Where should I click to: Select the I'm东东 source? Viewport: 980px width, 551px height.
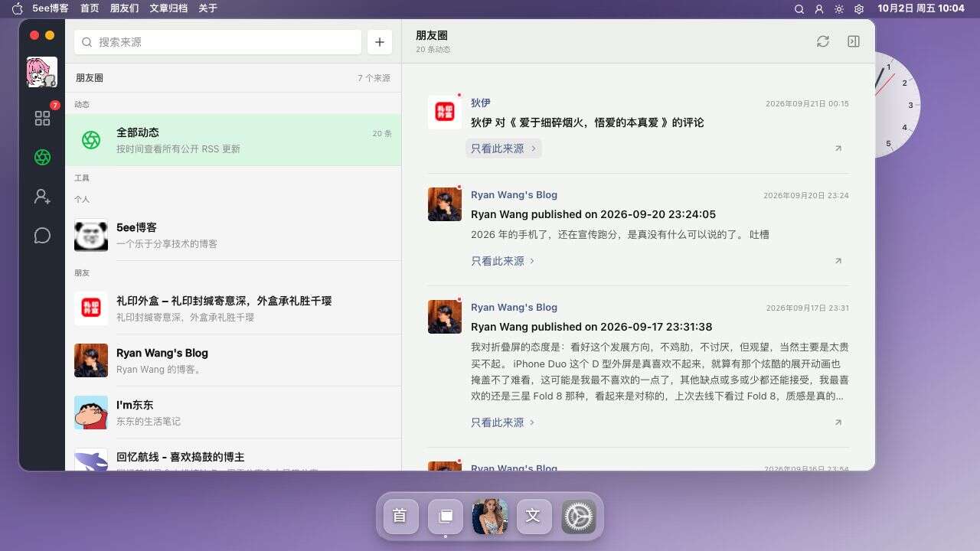(x=233, y=412)
